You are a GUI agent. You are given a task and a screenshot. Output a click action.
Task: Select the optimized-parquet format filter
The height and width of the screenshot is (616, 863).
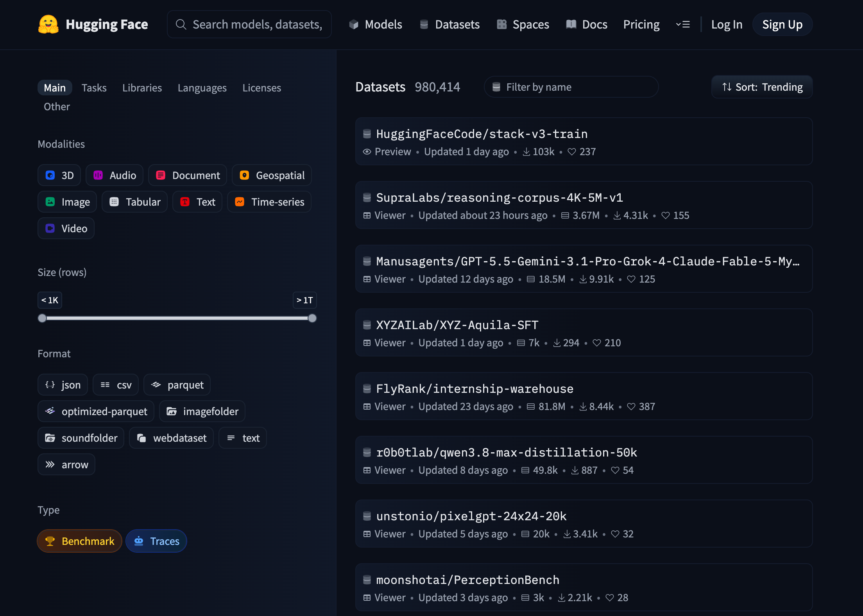(96, 411)
